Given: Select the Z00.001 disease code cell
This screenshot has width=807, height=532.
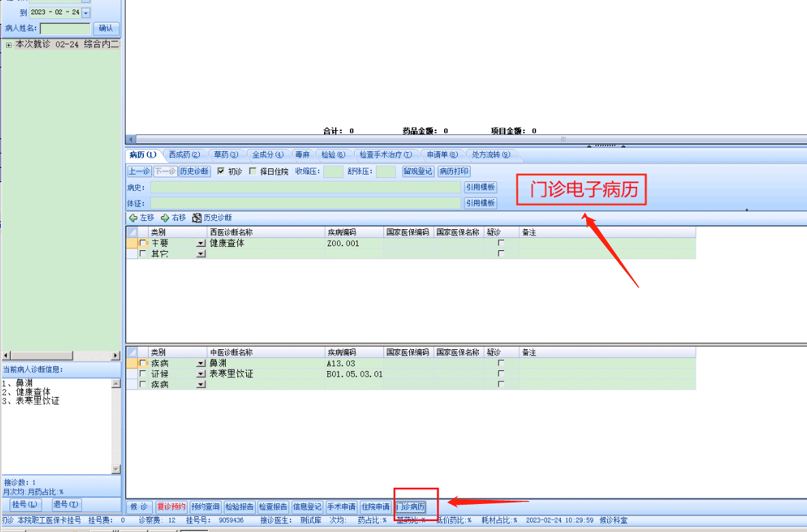Looking at the screenshot, I should click(354, 243).
